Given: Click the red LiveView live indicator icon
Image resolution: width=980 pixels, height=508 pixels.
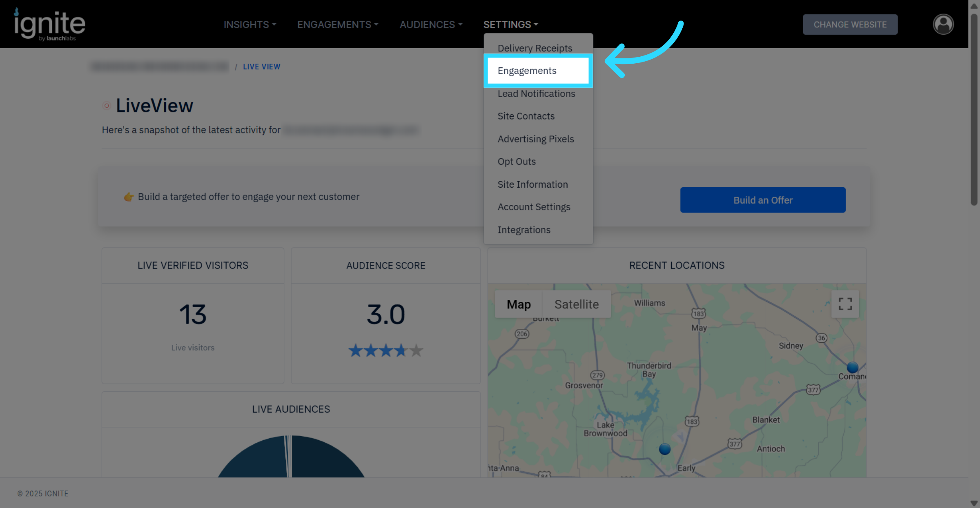Looking at the screenshot, I should click(x=107, y=106).
